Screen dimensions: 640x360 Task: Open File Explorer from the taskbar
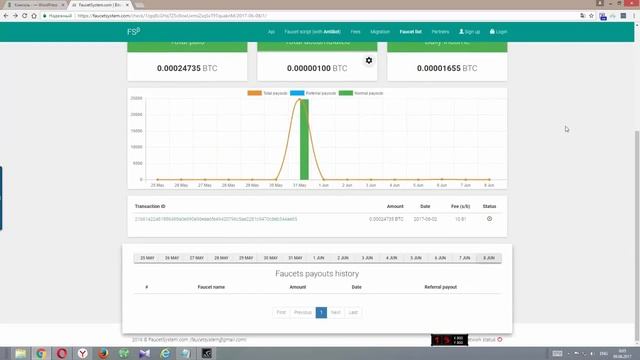pos(21,353)
